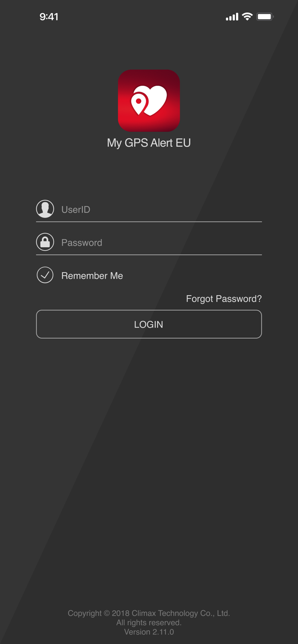Focus the UserID input field
Screen dimensions: 298x644
point(149,210)
